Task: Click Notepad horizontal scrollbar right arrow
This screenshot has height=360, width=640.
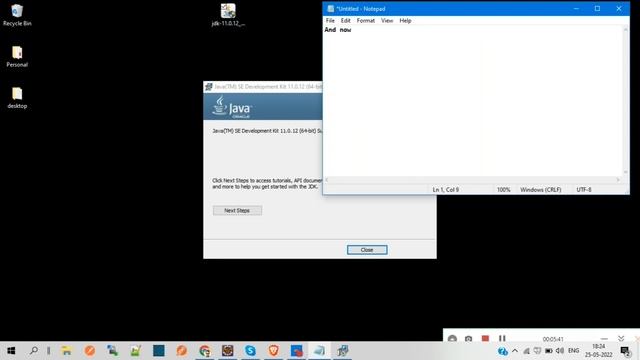Action: 618,180
